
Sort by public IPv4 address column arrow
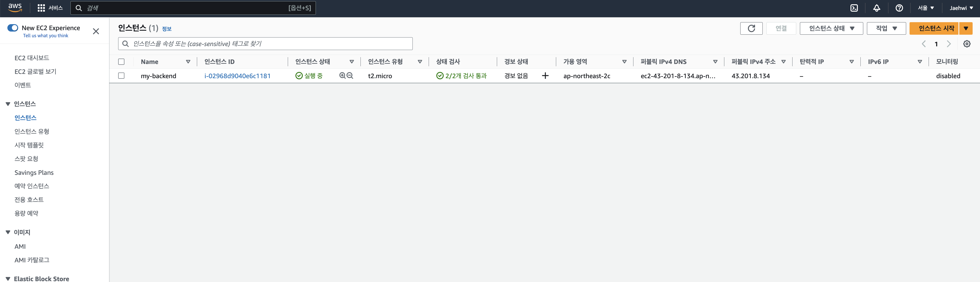(x=783, y=62)
